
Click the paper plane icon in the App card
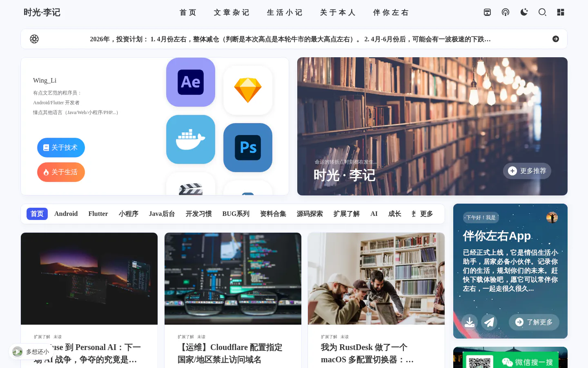pos(489,322)
